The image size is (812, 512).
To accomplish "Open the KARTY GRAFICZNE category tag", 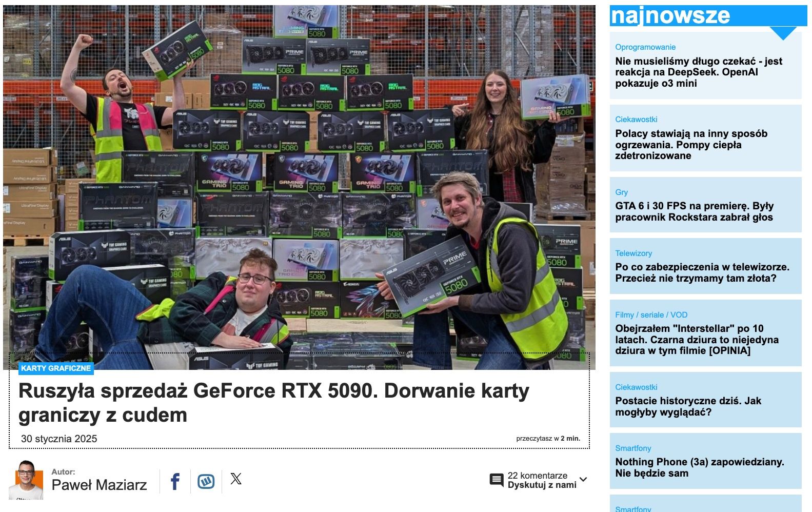I will pos(56,368).
